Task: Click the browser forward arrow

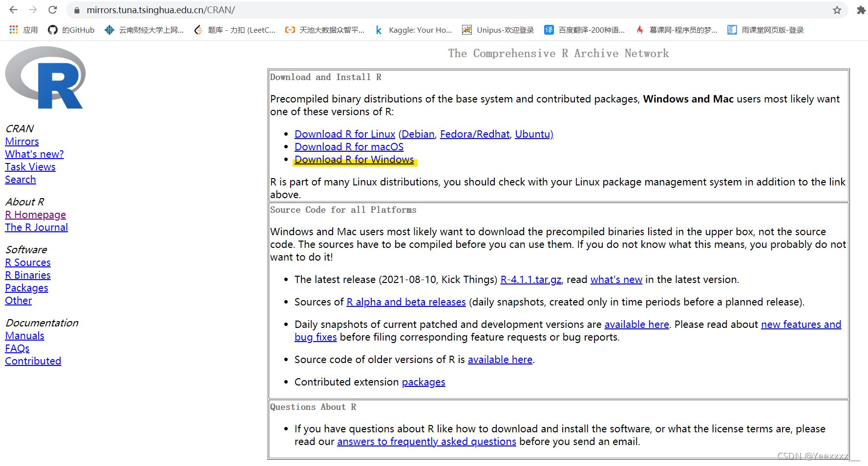Action: point(33,10)
